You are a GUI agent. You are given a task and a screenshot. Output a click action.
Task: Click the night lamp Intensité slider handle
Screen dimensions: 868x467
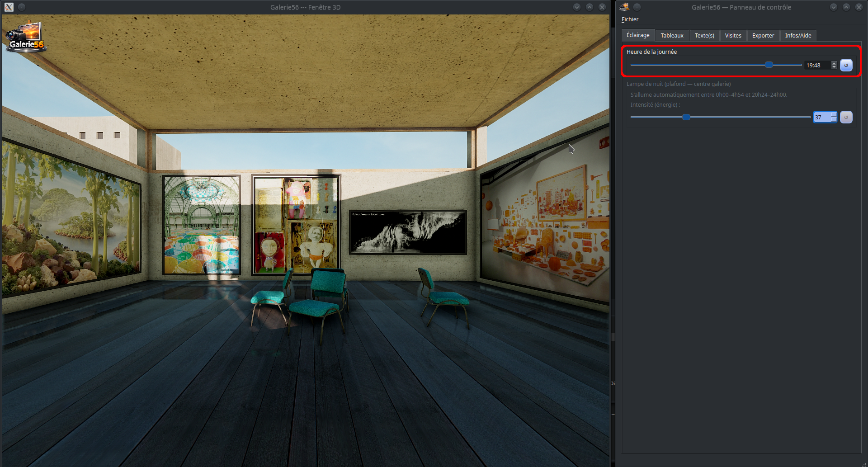[x=686, y=117]
